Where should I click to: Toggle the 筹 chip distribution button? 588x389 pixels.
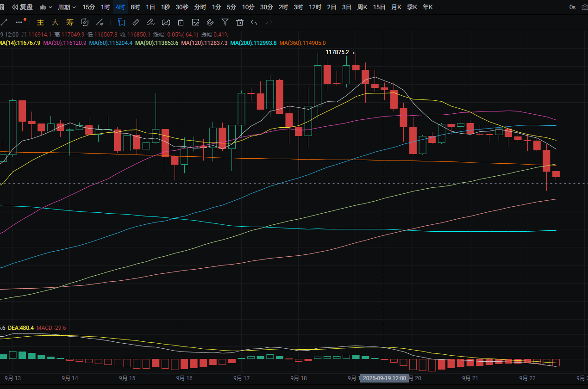pyautogui.click(x=70, y=22)
